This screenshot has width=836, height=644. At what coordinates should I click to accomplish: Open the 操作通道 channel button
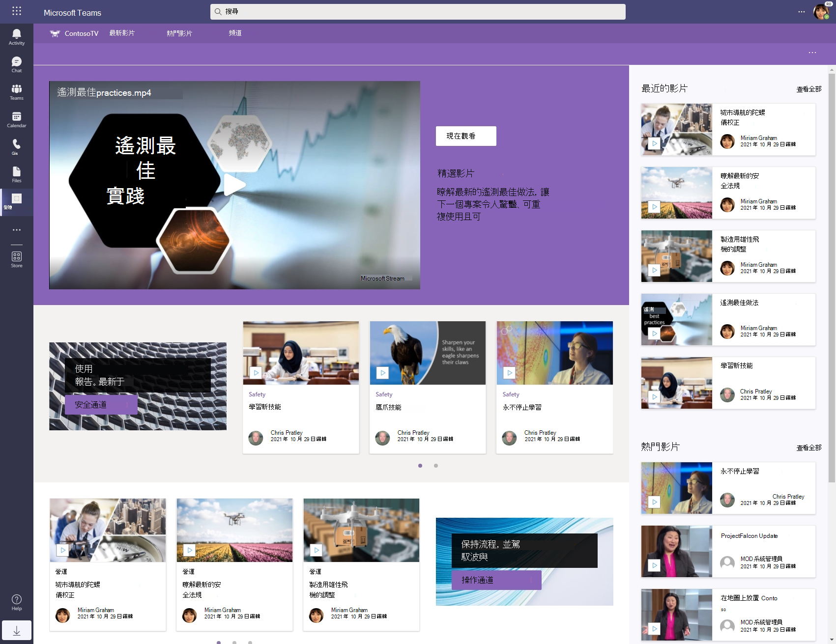coord(496,580)
